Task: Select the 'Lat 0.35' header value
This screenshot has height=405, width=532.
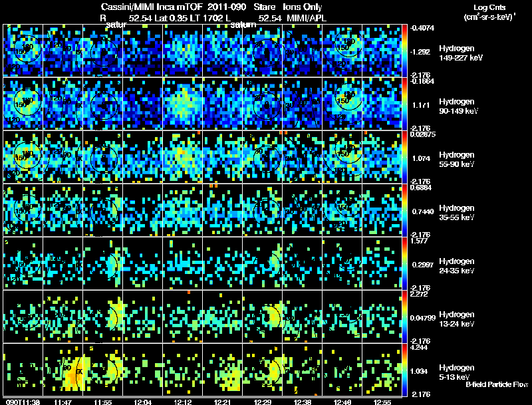Action: (x=171, y=19)
